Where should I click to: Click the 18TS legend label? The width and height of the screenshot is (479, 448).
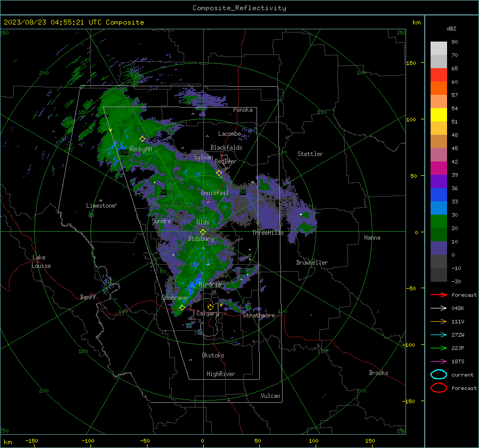[458, 362]
